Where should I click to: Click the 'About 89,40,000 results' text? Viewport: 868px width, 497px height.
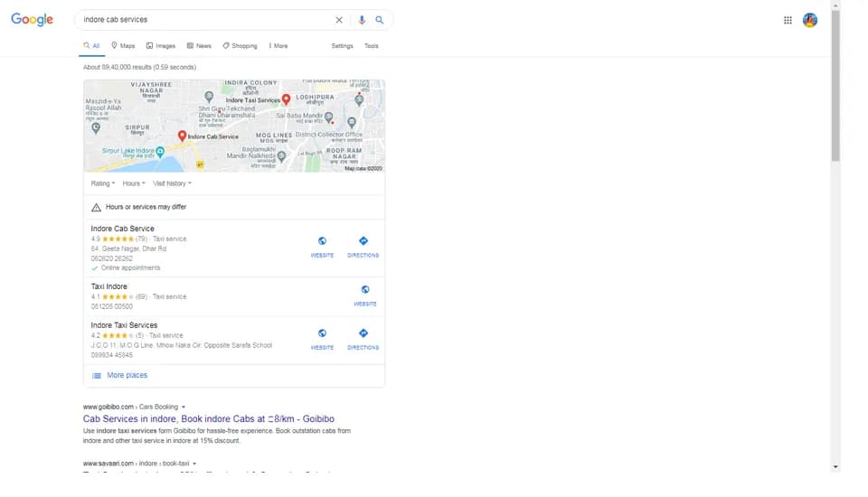[139, 67]
